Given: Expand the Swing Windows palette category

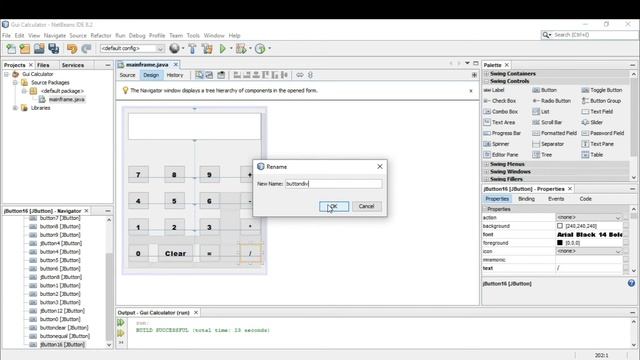Looking at the screenshot, I should tap(486, 172).
